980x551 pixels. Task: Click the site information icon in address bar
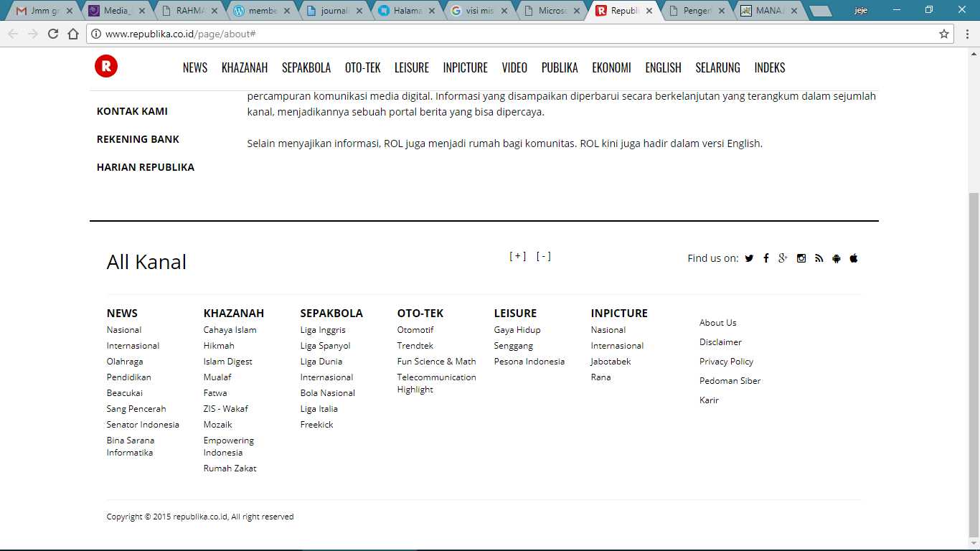[x=95, y=34]
